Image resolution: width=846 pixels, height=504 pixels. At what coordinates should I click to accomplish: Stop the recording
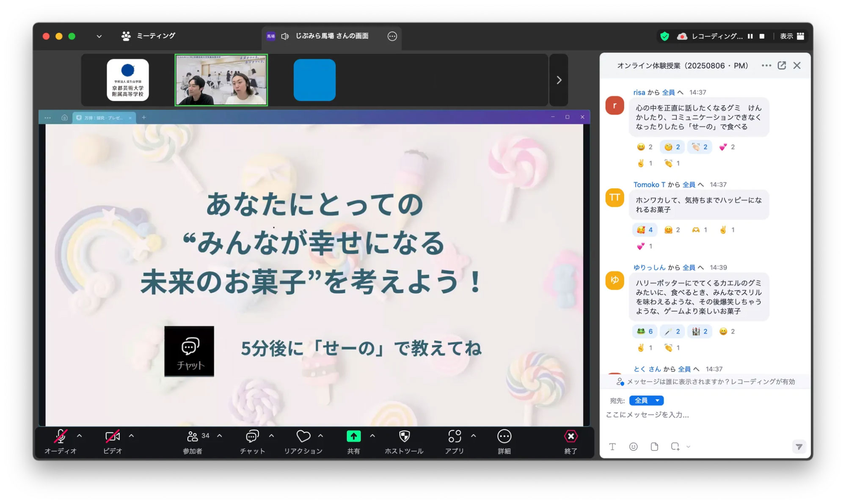click(762, 36)
